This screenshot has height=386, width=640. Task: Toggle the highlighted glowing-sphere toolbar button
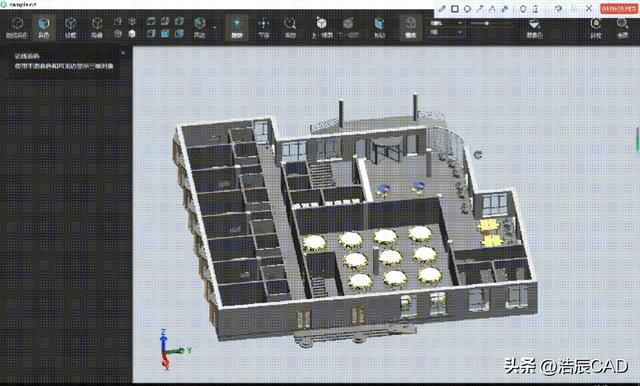coord(237,27)
